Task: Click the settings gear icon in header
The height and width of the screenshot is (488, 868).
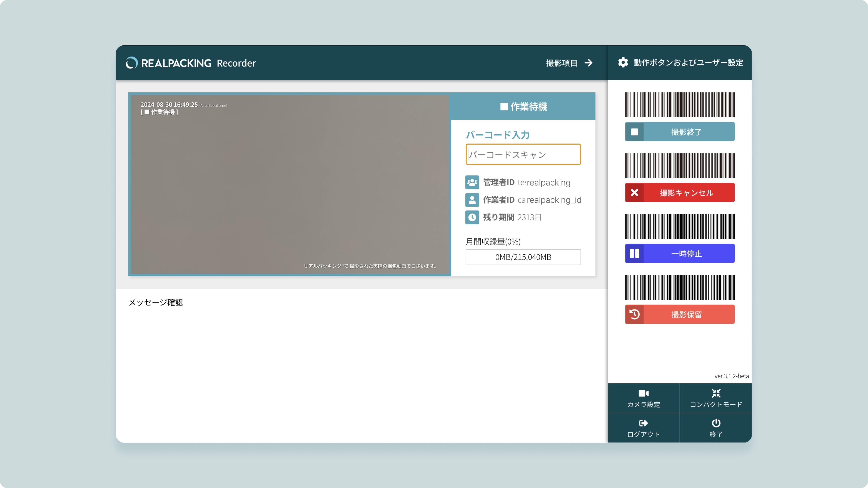Action: point(623,63)
